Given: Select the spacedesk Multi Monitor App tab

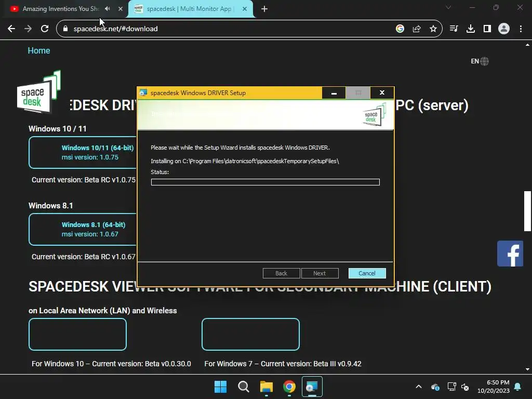Looking at the screenshot, I should 190,9.
